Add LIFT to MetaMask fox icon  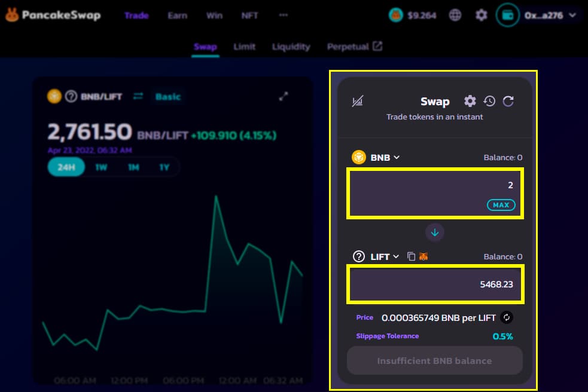[424, 256]
